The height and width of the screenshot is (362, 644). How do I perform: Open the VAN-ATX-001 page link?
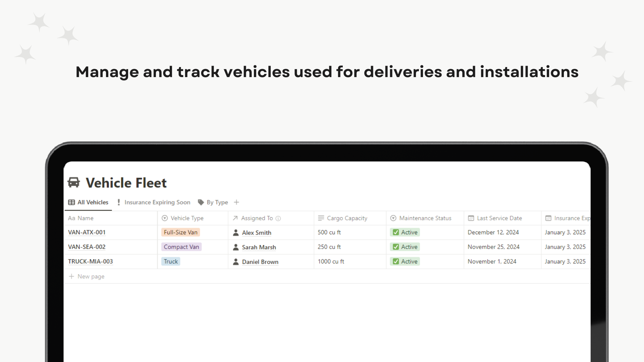(87, 232)
